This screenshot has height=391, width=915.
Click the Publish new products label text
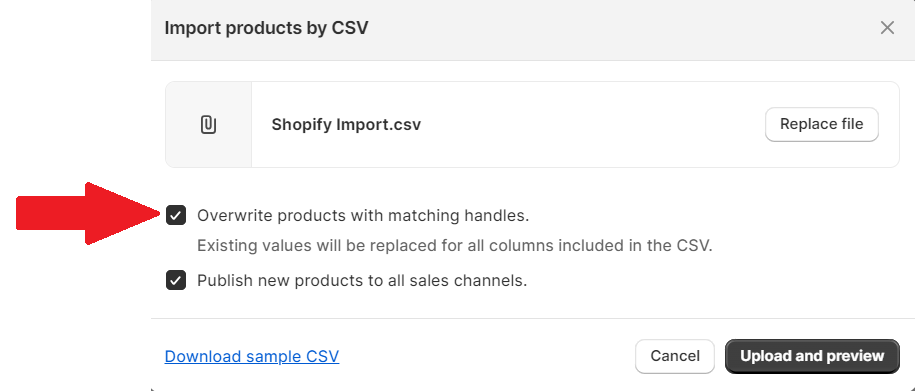click(x=362, y=281)
